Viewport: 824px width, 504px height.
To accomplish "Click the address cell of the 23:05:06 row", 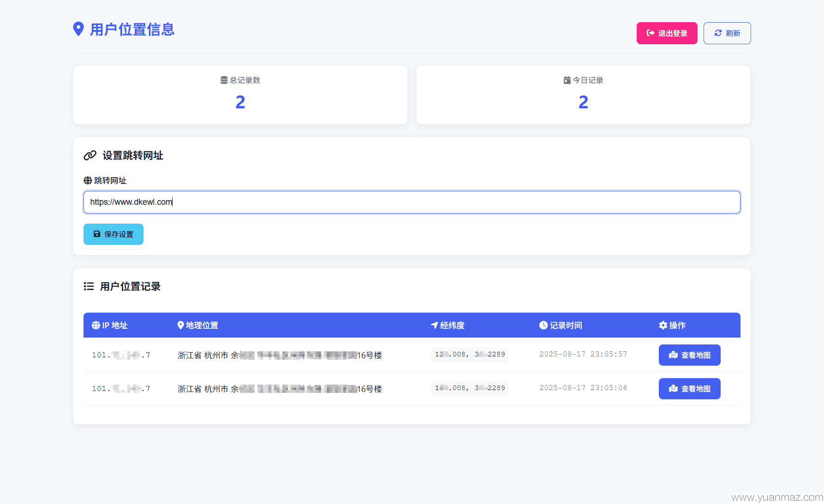I will (x=280, y=389).
